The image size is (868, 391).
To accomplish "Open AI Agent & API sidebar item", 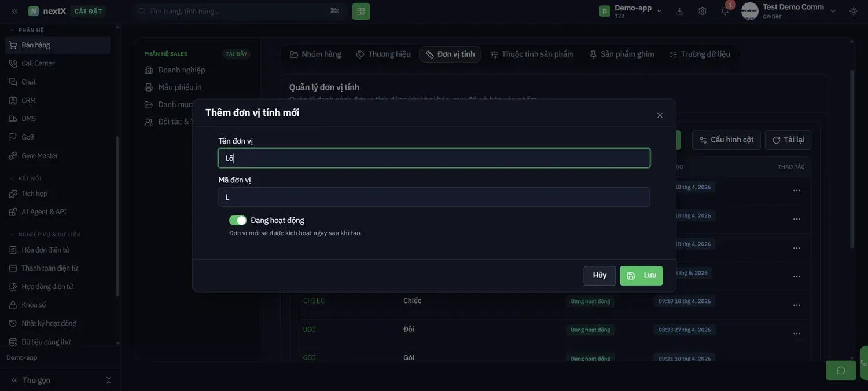I will [x=57, y=212].
